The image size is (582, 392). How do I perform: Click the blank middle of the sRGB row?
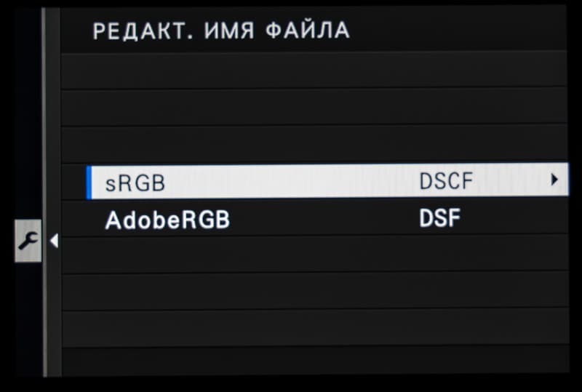[x=291, y=182]
